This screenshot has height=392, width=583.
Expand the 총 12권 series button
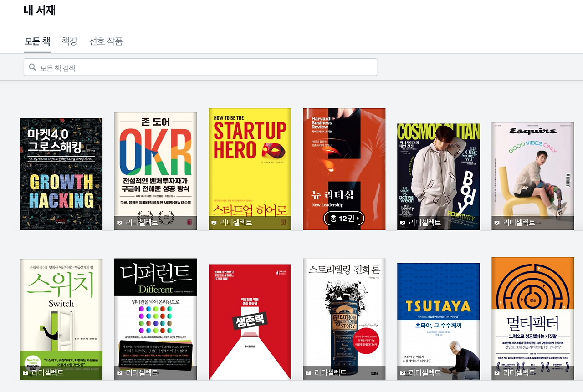click(344, 219)
